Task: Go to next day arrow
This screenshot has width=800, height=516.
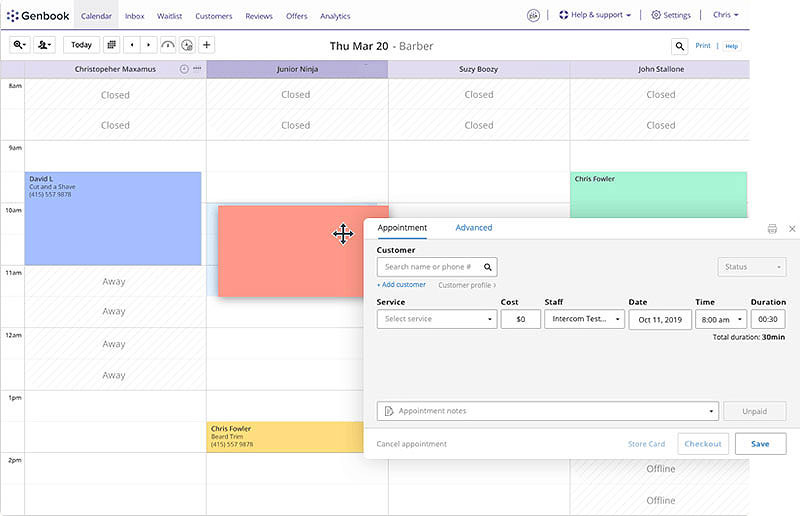Action: click(148, 45)
